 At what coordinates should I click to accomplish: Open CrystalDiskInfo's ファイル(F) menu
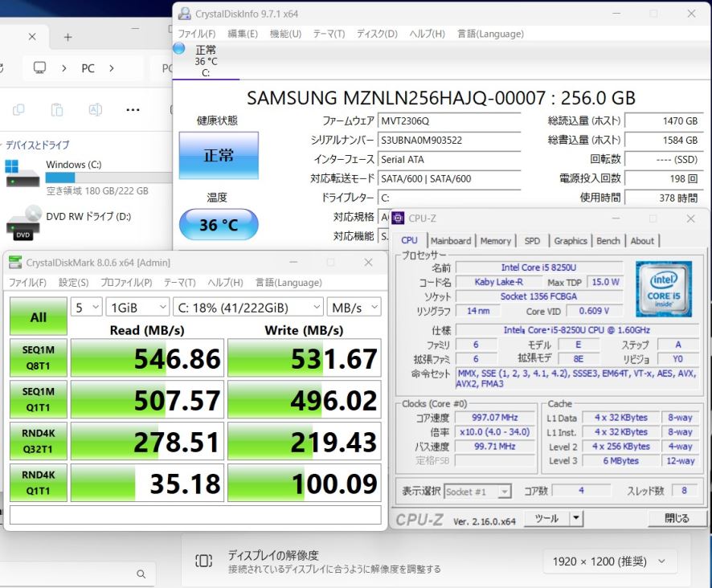click(197, 34)
